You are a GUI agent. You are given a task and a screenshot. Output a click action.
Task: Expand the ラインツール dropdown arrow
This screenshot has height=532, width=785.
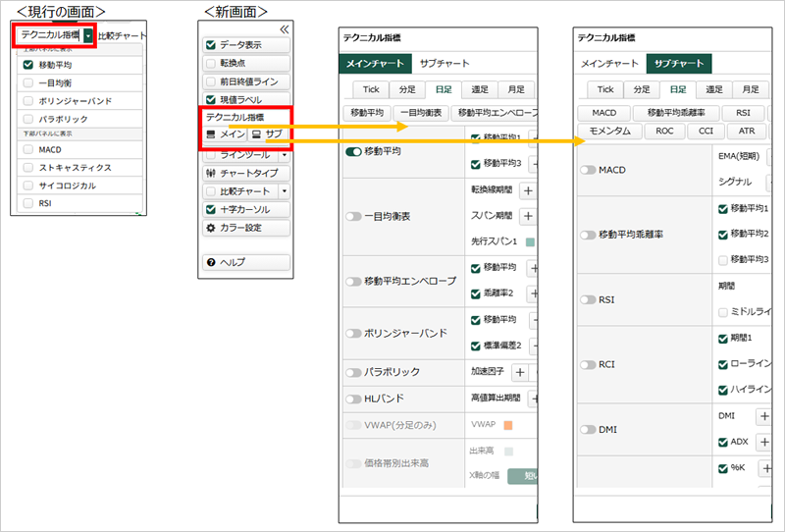[285, 154]
